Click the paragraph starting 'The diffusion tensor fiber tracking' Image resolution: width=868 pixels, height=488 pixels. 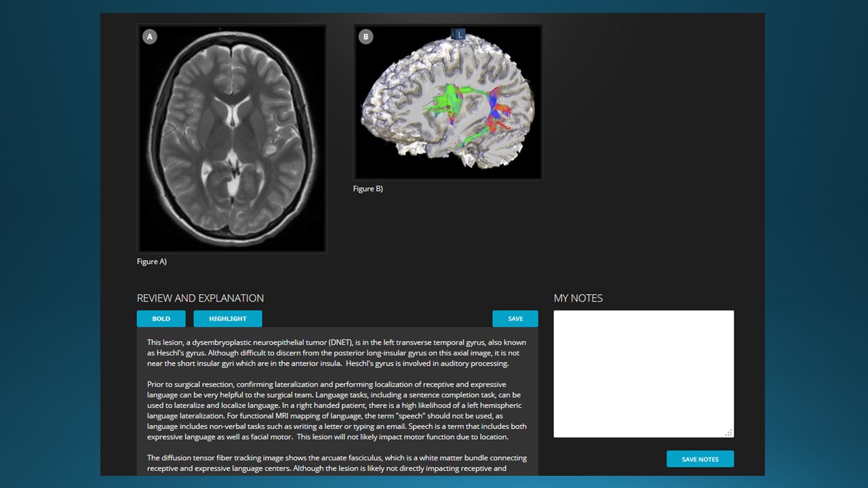click(x=337, y=463)
